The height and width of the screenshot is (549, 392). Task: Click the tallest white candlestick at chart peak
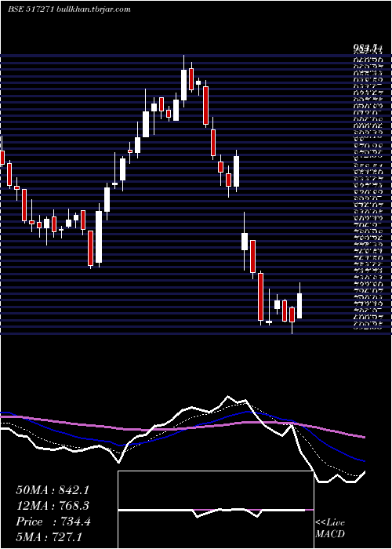tap(183, 82)
